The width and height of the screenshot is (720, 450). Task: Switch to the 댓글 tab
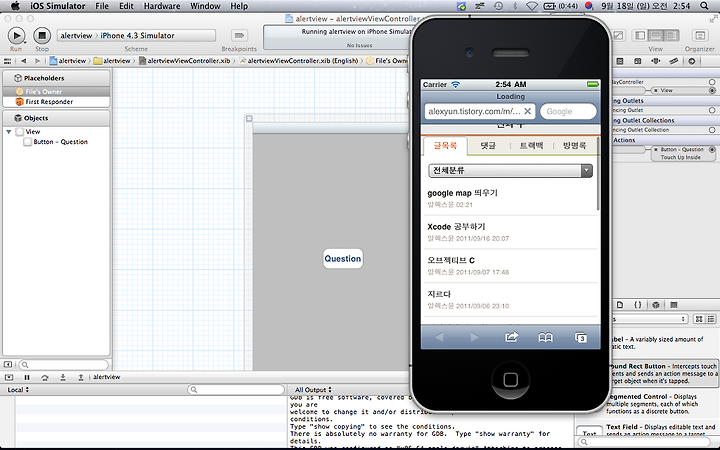[x=488, y=146]
